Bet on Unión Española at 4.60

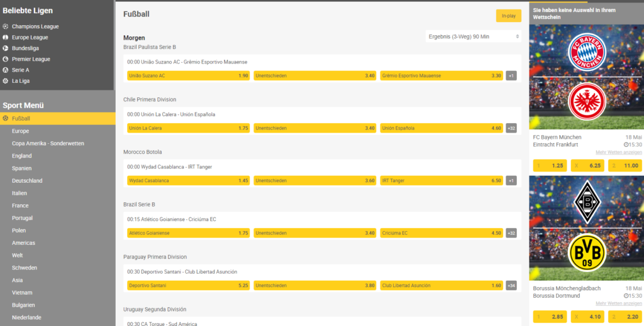(441, 128)
